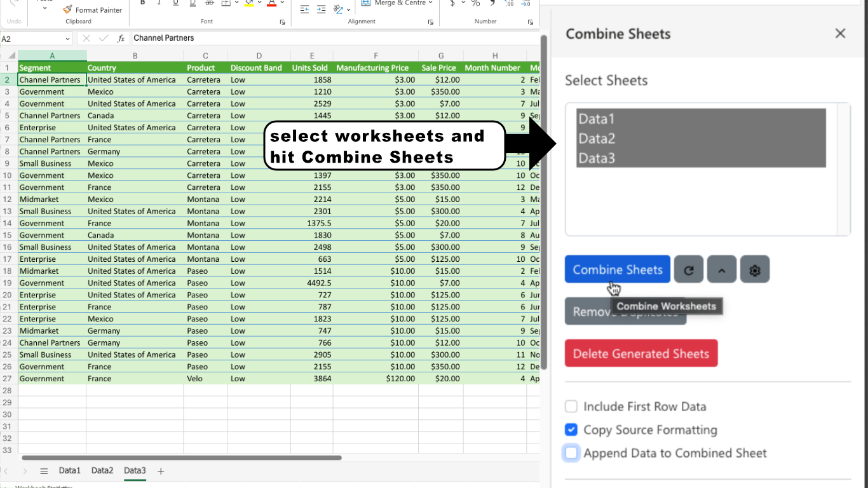Apply italic formatting to the selection
This screenshot has width=868, height=488.
point(159,3)
